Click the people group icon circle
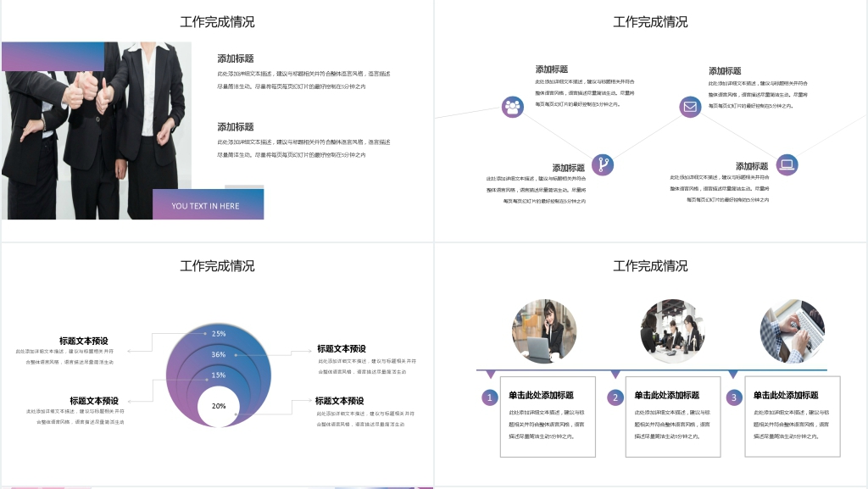868x489 pixels. coord(512,107)
